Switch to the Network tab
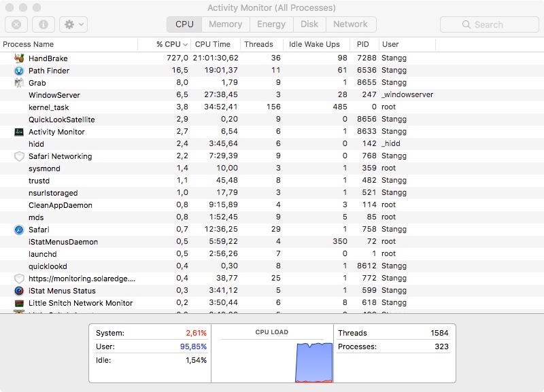Image resolution: width=544 pixels, height=392 pixels. 350,24
